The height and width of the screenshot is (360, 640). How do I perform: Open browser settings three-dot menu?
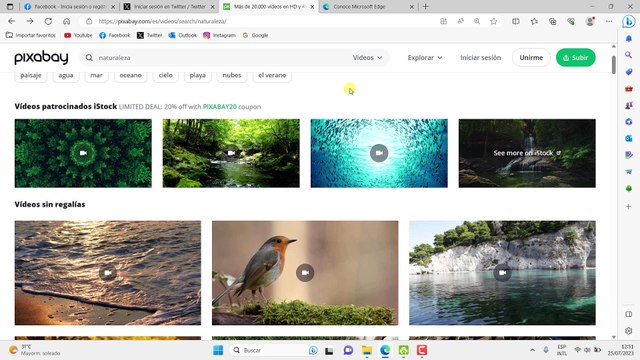(609, 21)
